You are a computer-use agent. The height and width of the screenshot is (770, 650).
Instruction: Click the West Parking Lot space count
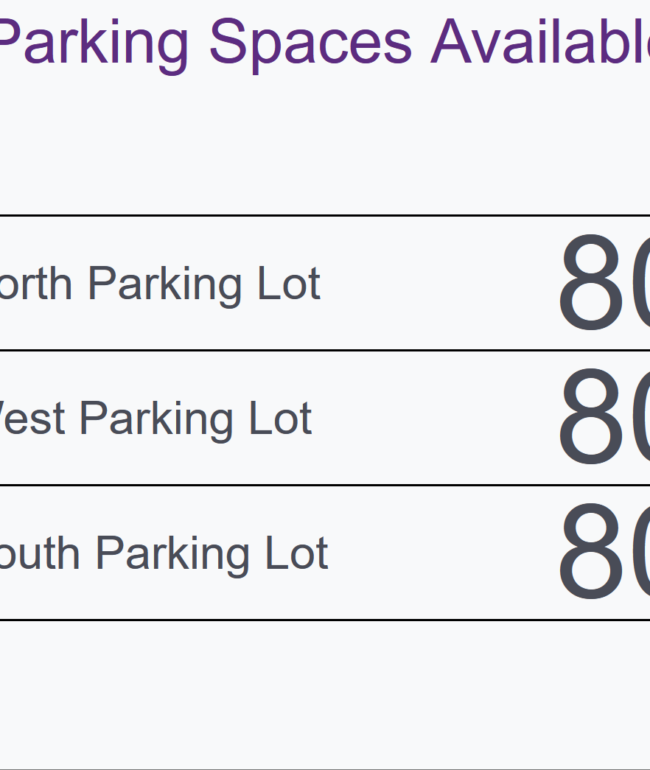(x=604, y=417)
